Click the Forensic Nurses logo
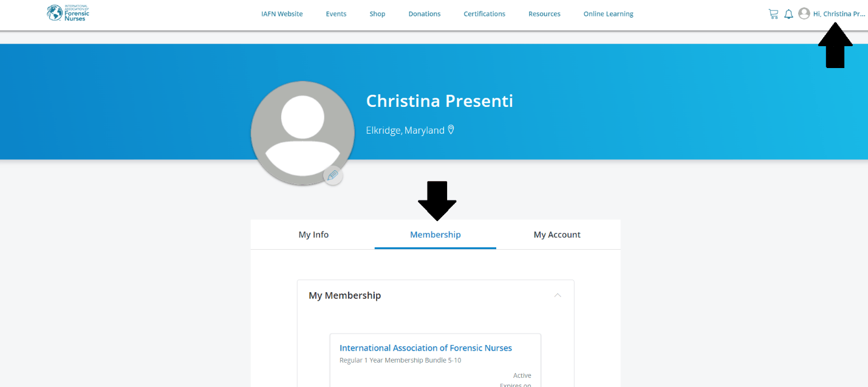 coord(68,13)
